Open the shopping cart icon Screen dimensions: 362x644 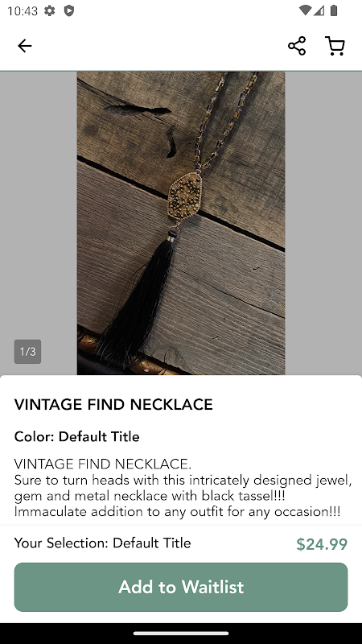(335, 46)
